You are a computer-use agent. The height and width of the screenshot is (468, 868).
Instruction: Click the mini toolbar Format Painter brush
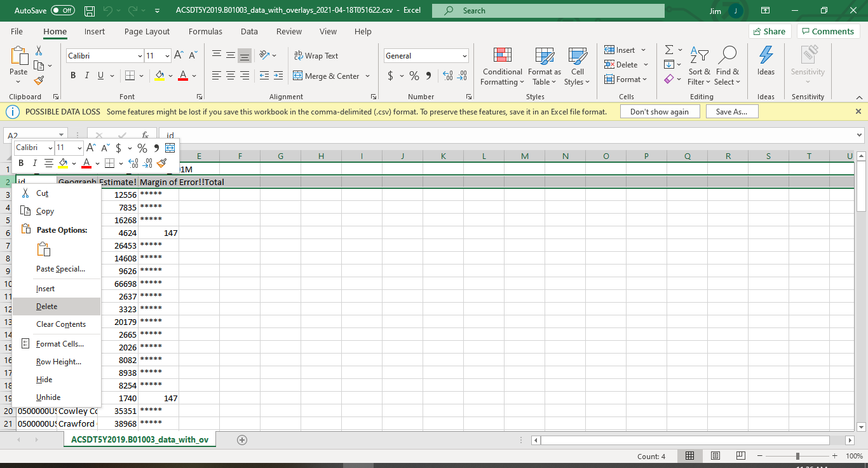[162, 163]
